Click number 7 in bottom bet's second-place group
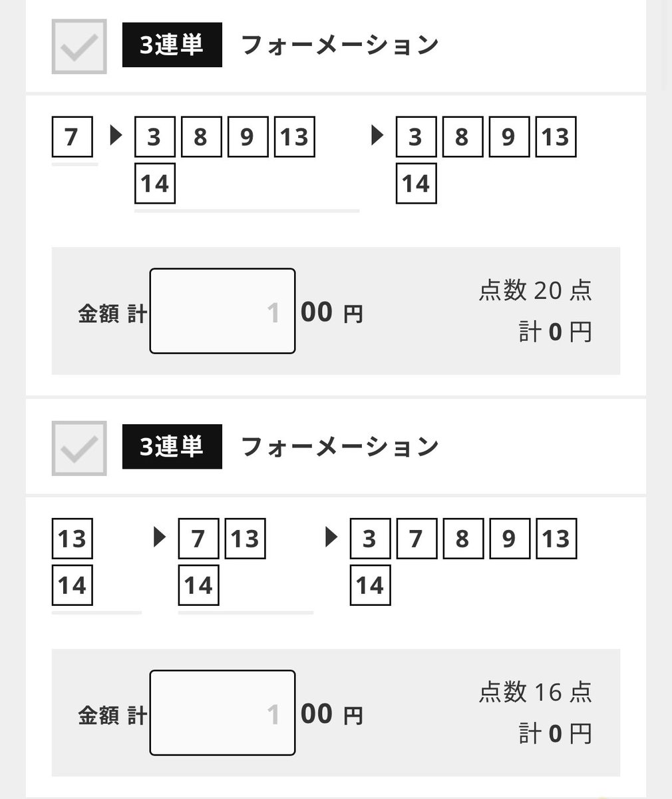This screenshot has height=799, width=672. click(198, 538)
